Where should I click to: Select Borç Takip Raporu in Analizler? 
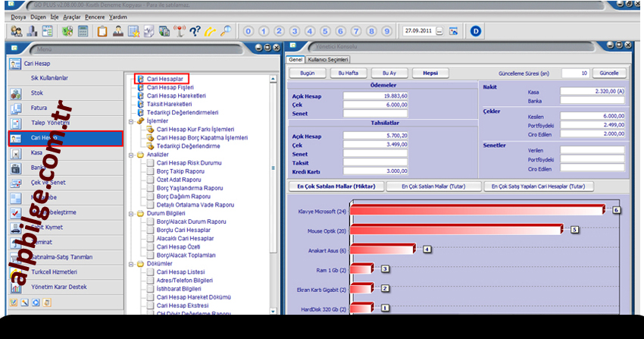point(179,172)
